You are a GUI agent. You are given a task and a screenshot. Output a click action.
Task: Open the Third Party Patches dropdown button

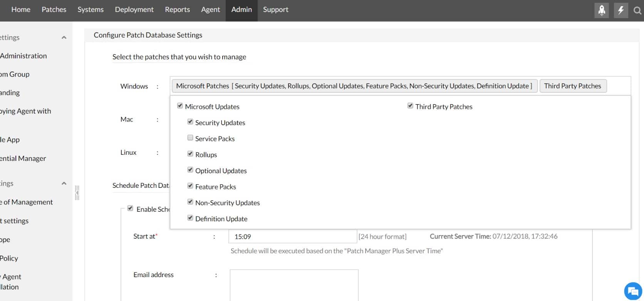[573, 86]
